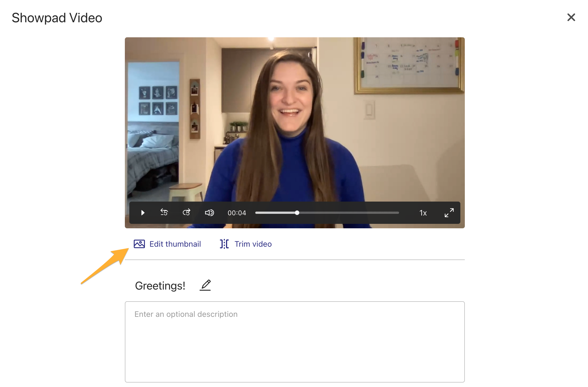Open the Edit thumbnail link
The width and height of the screenshot is (588, 387).
pyautogui.click(x=175, y=244)
